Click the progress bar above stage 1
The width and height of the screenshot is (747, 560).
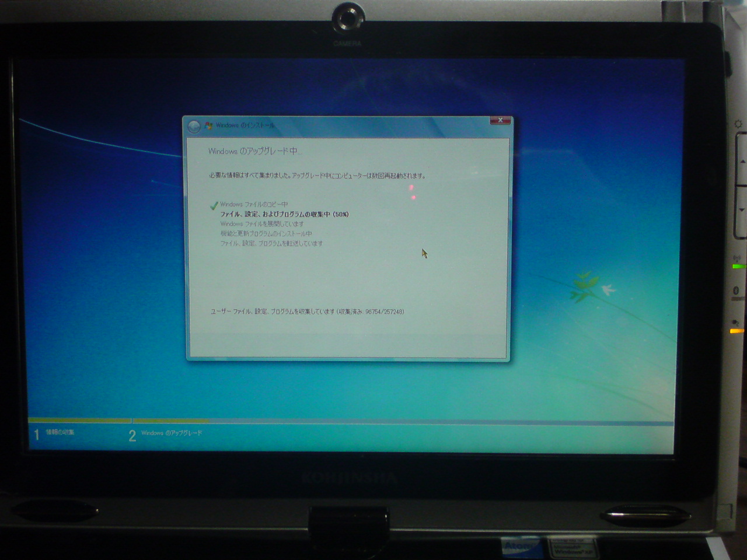click(79, 421)
